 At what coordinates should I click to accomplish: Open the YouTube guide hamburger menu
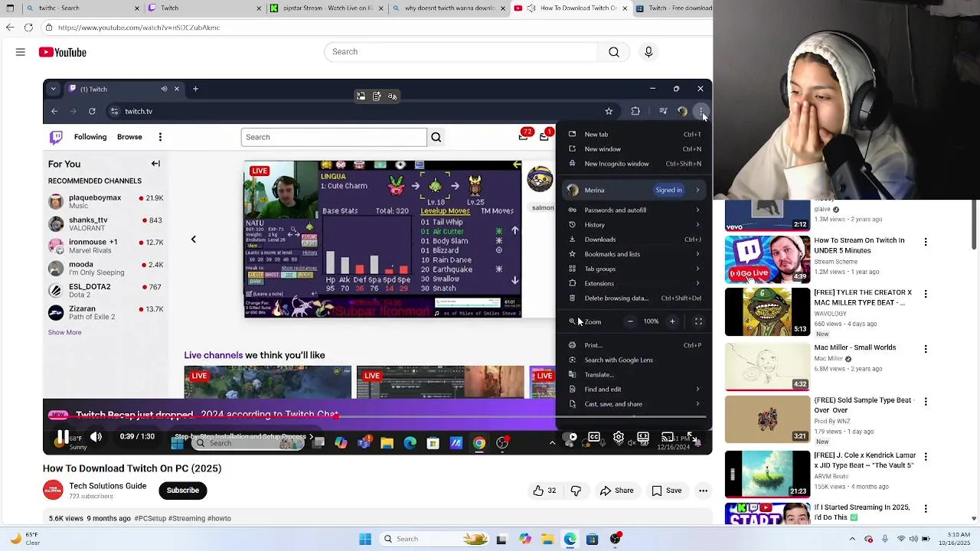(x=21, y=52)
